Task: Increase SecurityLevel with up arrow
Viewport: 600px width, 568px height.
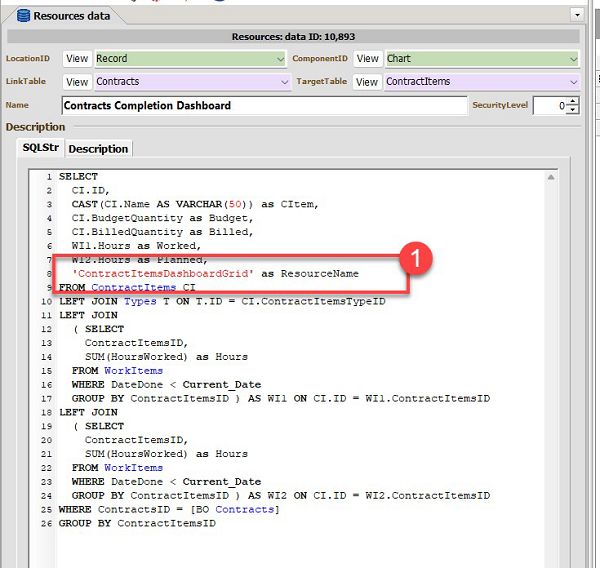Action: pos(572,101)
